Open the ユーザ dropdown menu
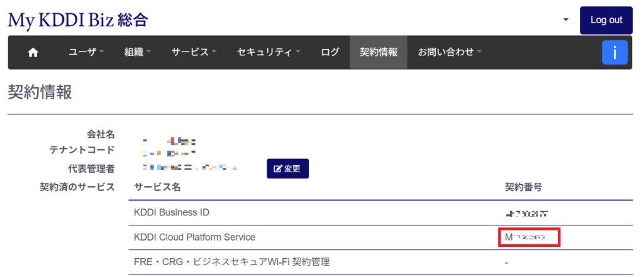 (x=86, y=53)
